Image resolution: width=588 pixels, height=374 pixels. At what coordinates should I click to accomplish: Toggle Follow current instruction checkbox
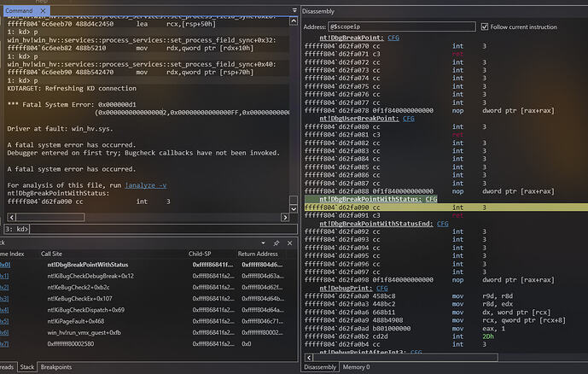tap(485, 26)
